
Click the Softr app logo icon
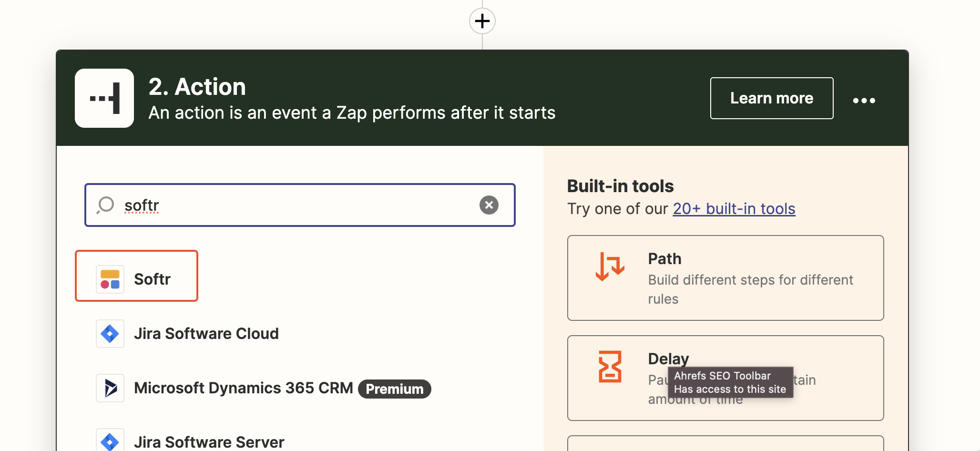(110, 279)
